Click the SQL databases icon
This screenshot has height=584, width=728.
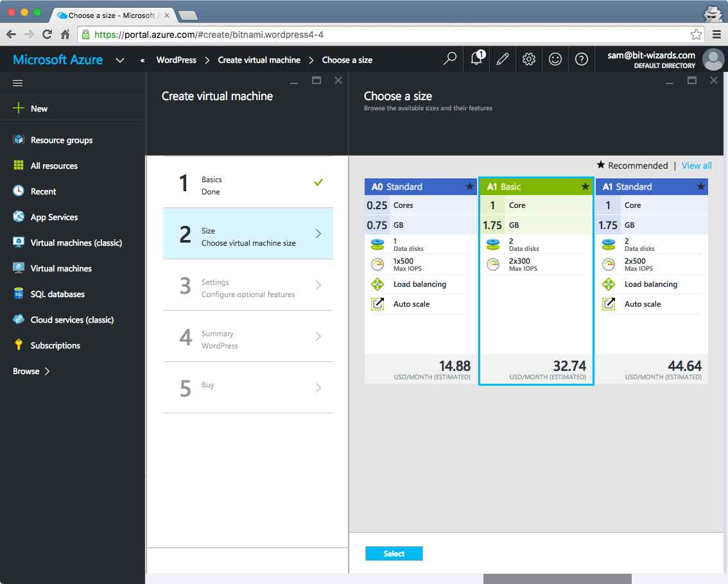pos(19,293)
